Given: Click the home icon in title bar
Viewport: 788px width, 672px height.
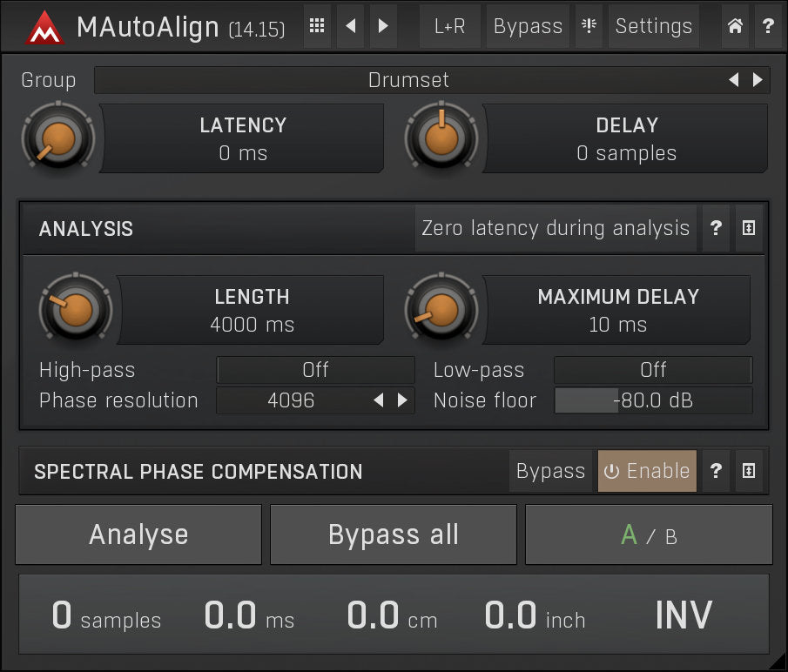Looking at the screenshot, I should coord(735,26).
